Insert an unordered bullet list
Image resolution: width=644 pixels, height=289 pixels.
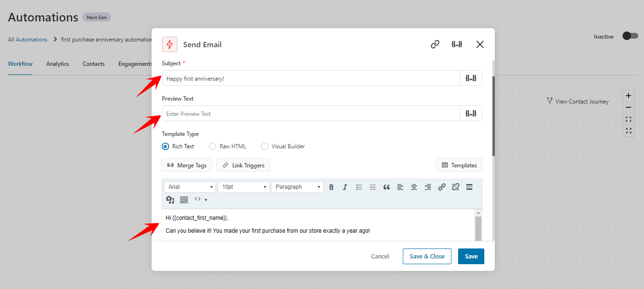coord(359,186)
